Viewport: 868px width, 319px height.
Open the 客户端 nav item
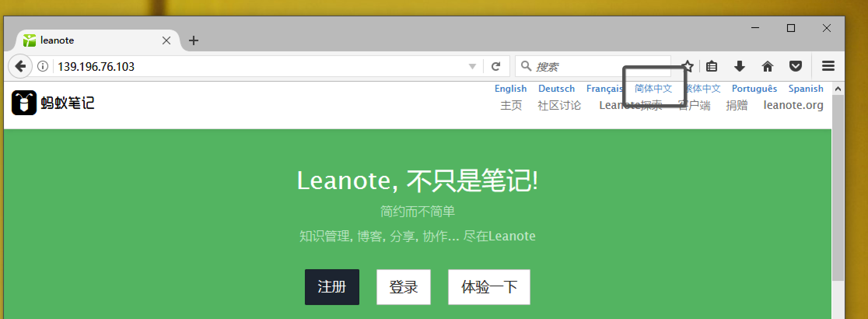point(694,105)
